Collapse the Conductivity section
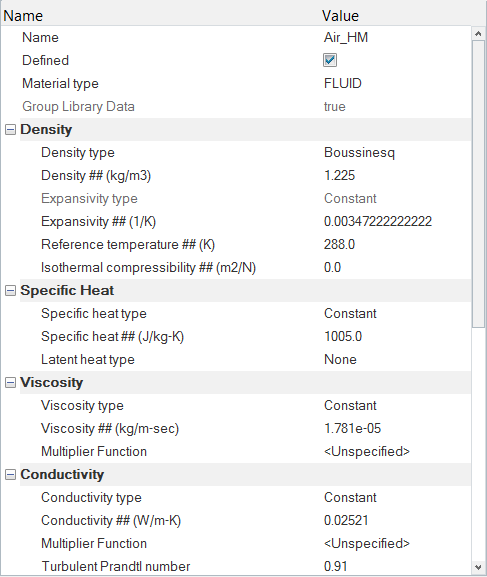The height and width of the screenshot is (577, 487). [x=10, y=475]
